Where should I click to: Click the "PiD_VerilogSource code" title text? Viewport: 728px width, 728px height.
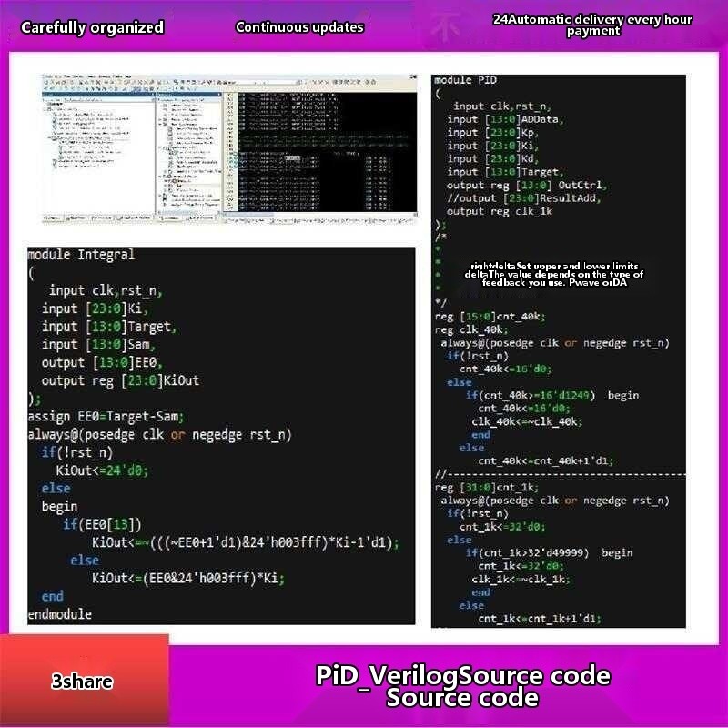tap(463, 676)
